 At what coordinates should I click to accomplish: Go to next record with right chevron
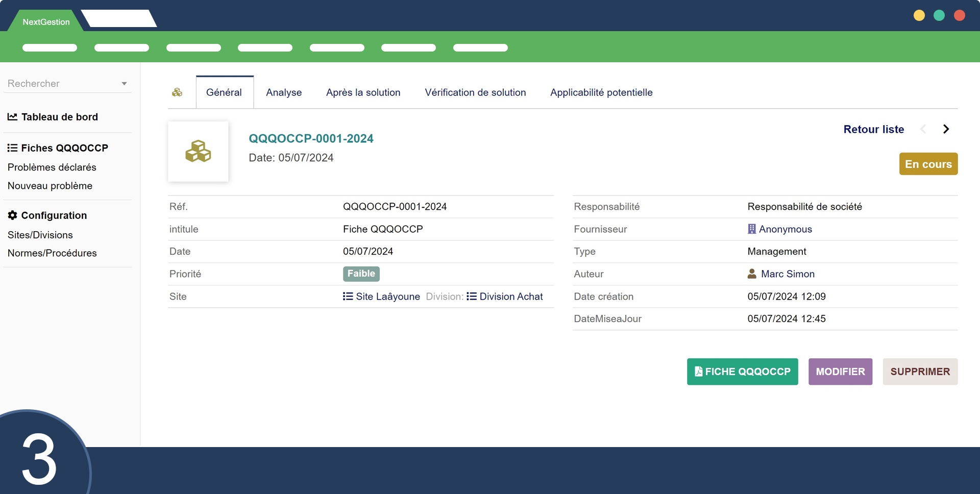[946, 129]
